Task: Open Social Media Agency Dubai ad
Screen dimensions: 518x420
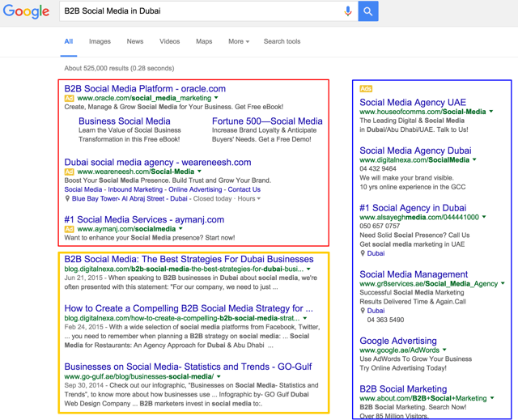Action: (415, 151)
